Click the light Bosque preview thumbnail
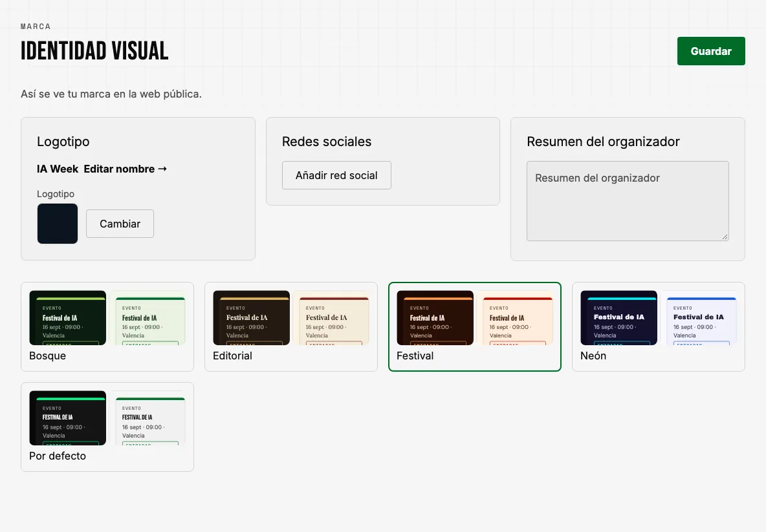Screen dimensions: 766x532 point(147,318)
